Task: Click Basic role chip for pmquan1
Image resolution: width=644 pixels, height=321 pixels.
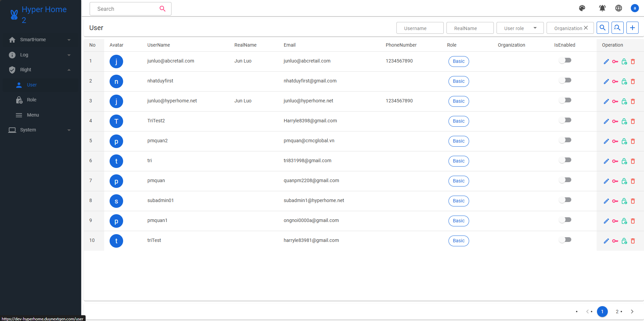Action: (459, 221)
